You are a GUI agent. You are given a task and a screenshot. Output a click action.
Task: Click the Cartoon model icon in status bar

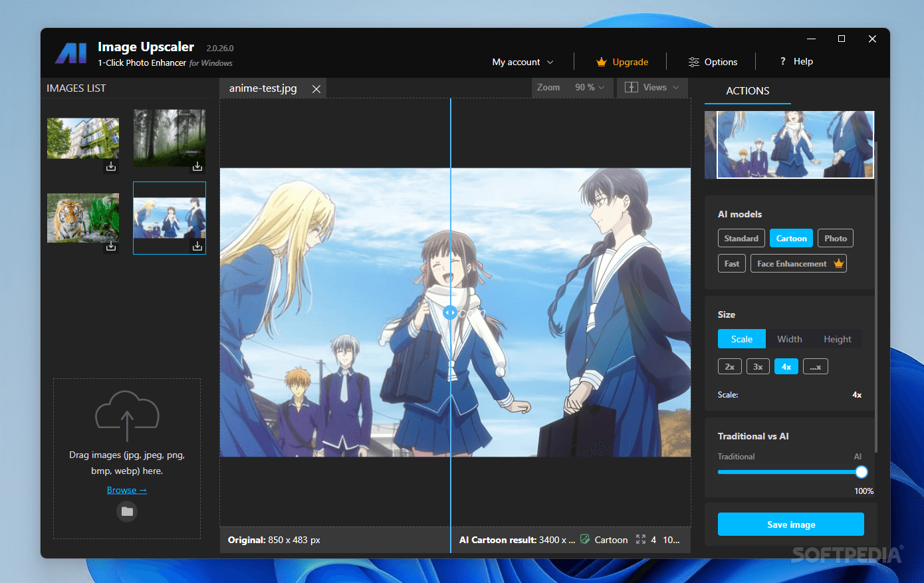(585, 539)
